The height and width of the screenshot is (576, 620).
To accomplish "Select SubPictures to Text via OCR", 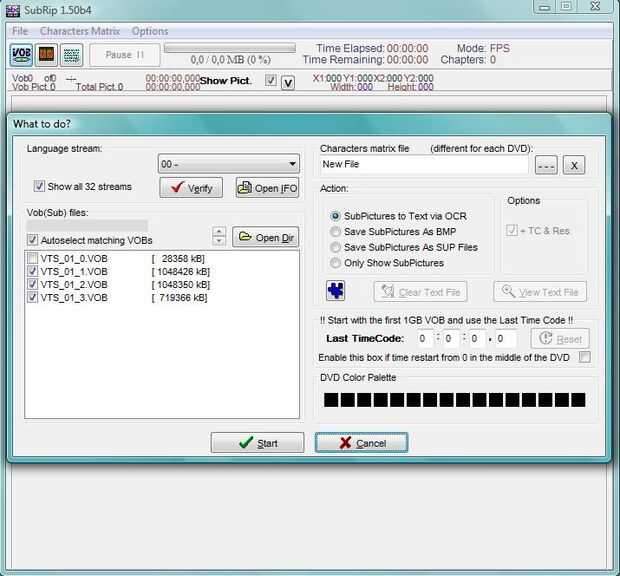I will 335,216.
